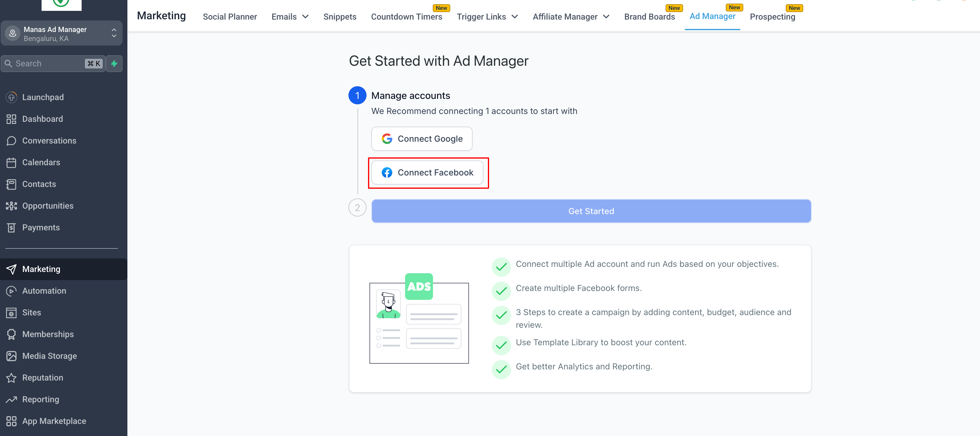Click the green lightning quick actions icon

point(114,64)
